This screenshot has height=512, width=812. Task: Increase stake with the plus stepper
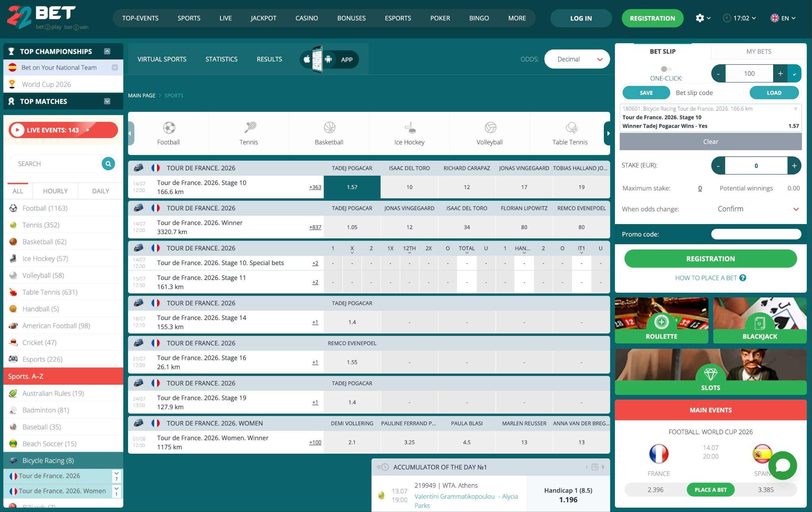click(x=794, y=166)
